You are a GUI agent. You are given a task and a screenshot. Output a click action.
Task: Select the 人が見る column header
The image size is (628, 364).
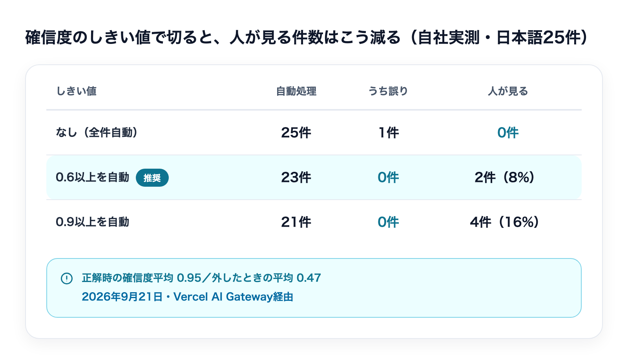[508, 91]
